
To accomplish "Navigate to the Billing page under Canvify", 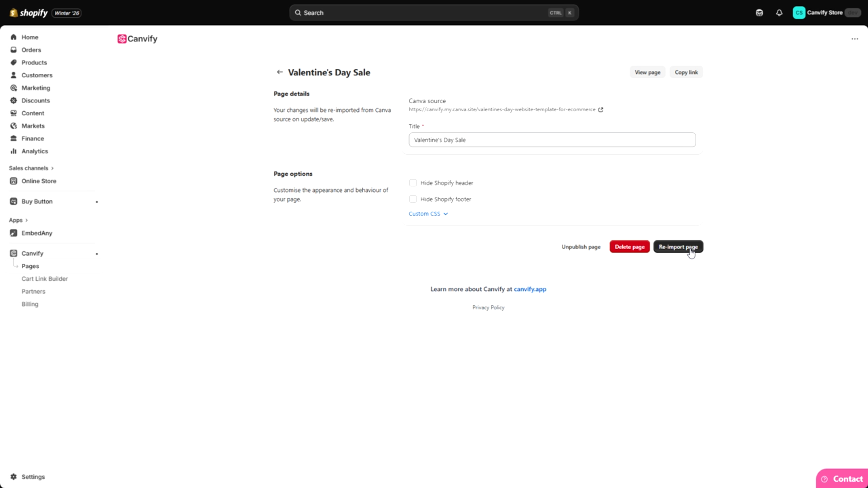I will pos(30,304).
